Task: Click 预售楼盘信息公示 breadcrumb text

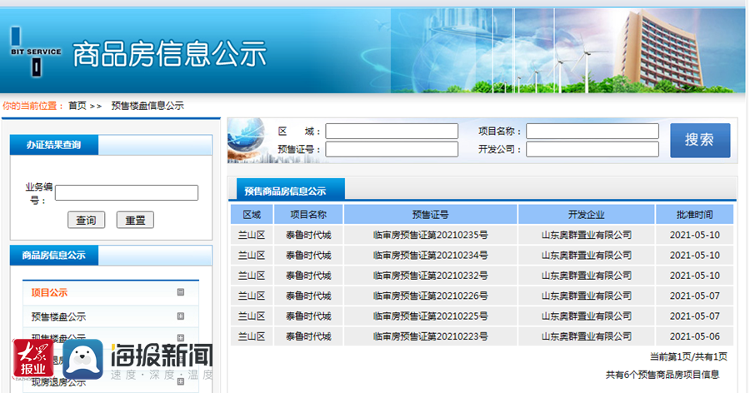Action: click(x=147, y=106)
